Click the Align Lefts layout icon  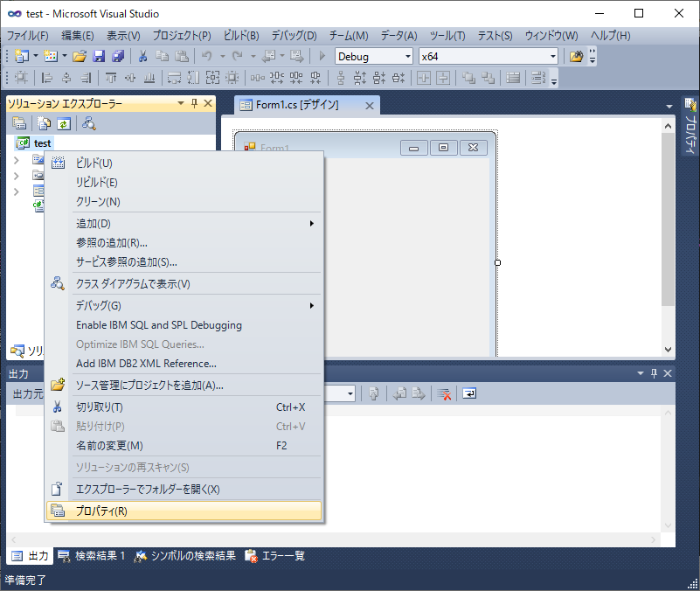point(46,78)
